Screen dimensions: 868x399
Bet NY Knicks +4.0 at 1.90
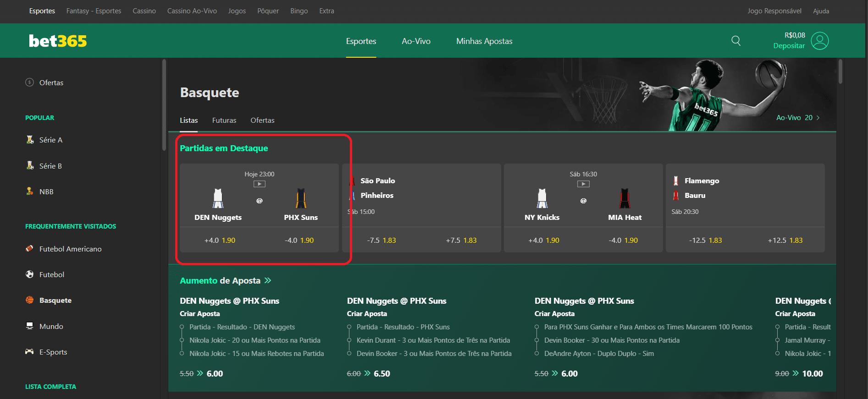544,240
